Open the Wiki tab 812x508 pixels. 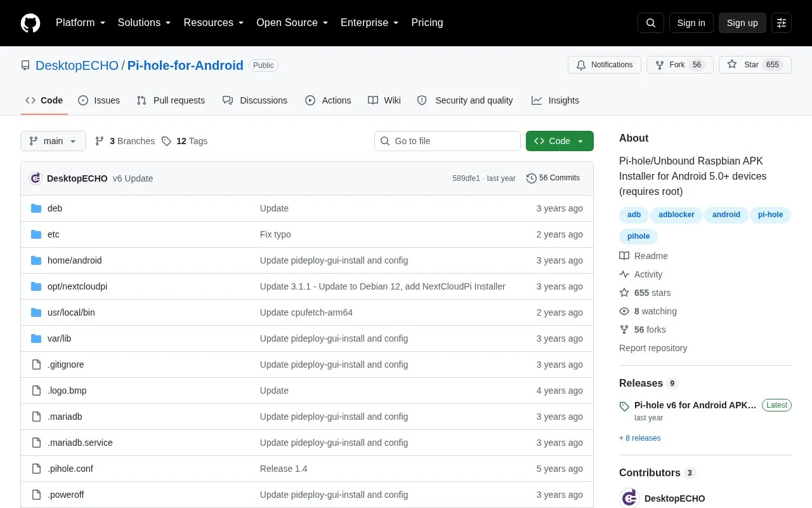[384, 100]
